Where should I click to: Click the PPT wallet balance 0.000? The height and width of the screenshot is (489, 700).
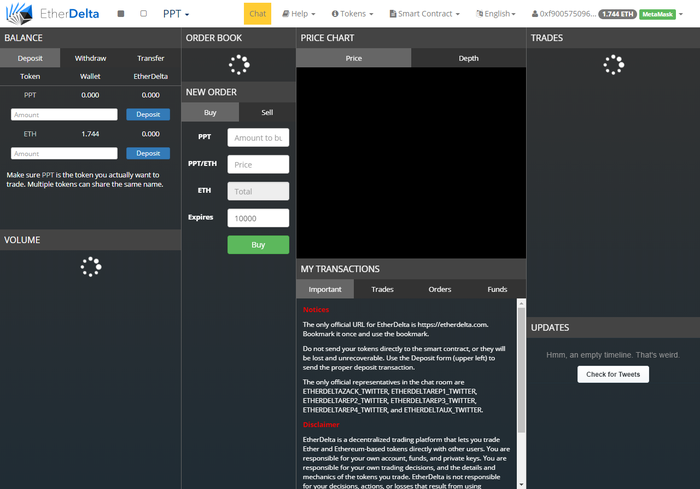click(x=90, y=95)
